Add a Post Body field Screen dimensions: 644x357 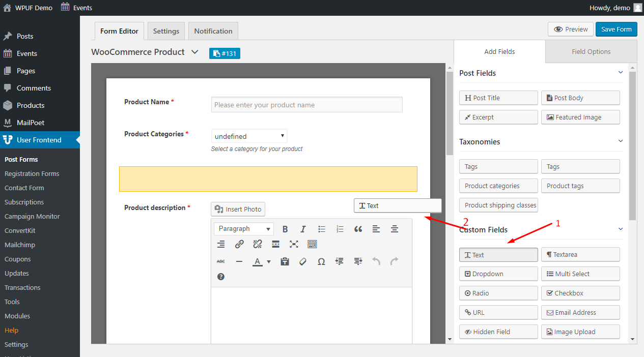(x=580, y=98)
